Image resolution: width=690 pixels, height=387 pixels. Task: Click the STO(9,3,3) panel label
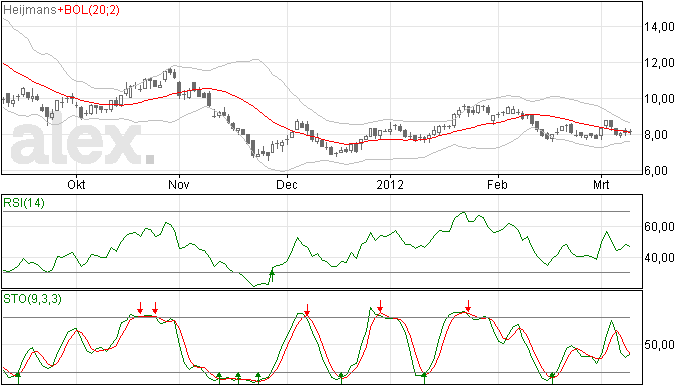(32, 299)
